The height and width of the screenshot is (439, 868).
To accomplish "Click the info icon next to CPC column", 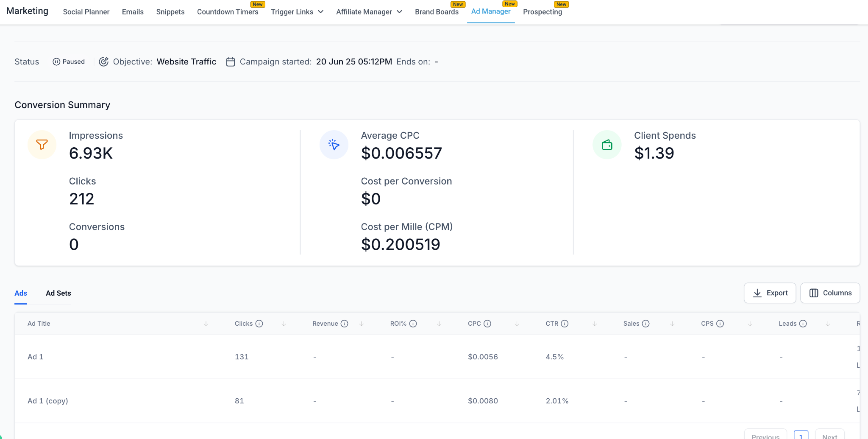I will click(487, 324).
